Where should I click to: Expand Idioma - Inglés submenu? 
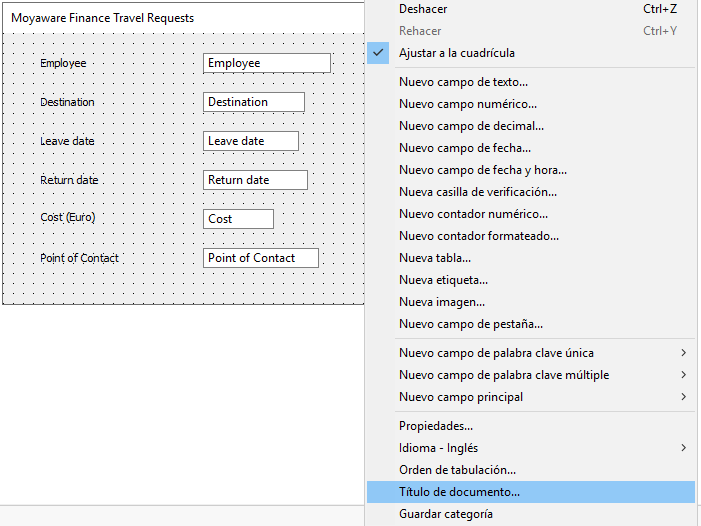click(531, 448)
